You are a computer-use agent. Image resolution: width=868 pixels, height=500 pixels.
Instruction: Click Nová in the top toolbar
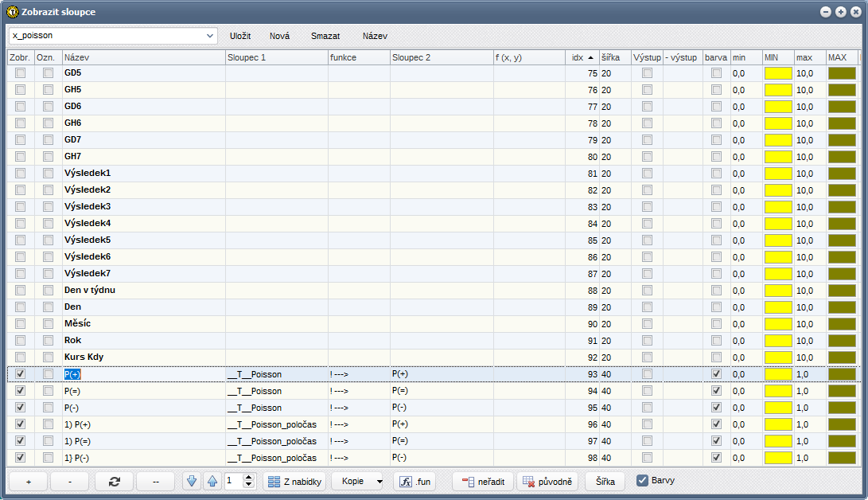[279, 36]
